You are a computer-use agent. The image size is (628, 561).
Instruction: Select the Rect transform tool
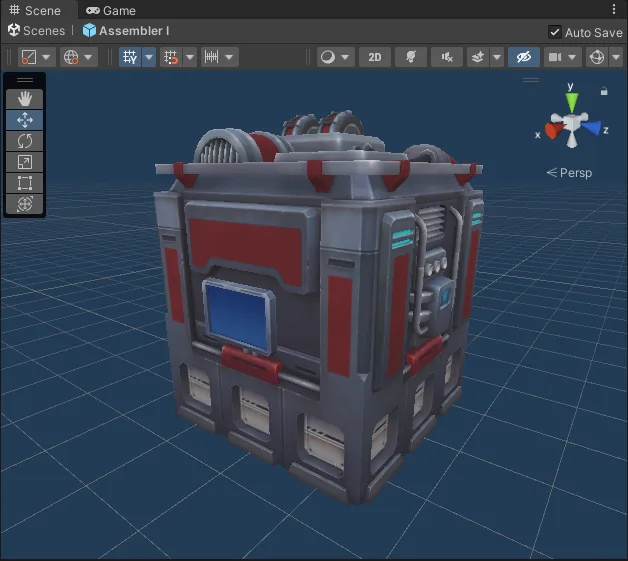(x=24, y=183)
